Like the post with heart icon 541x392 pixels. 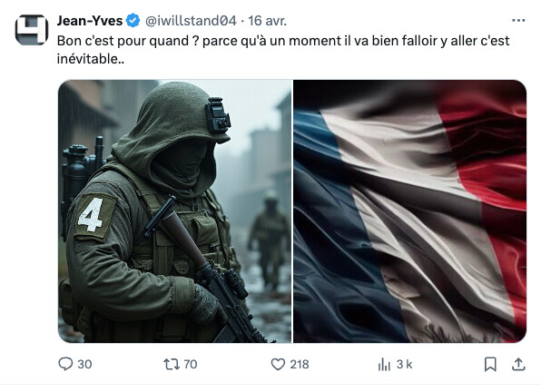(x=278, y=364)
